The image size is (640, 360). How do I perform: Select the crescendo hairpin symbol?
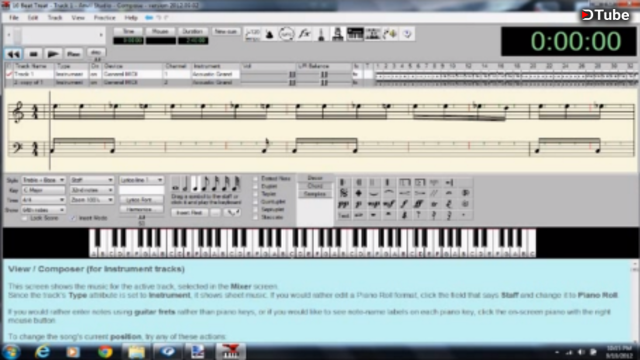tap(404, 193)
